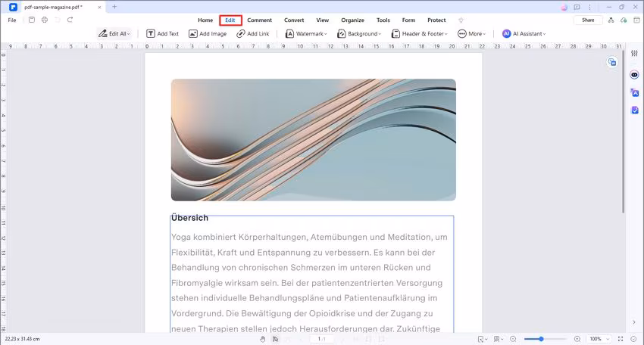
Task: Switch to the Organize tab
Action: pyautogui.click(x=352, y=20)
